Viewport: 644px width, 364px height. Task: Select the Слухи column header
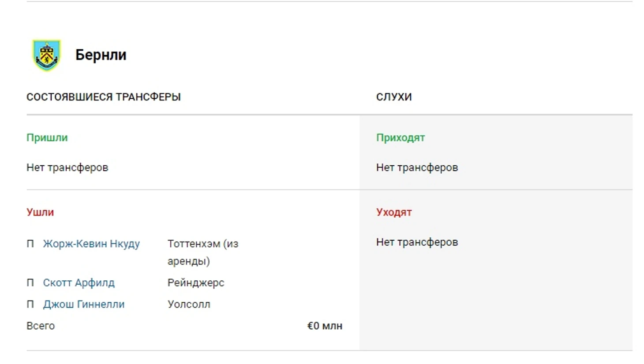pyautogui.click(x=394, y=97)
